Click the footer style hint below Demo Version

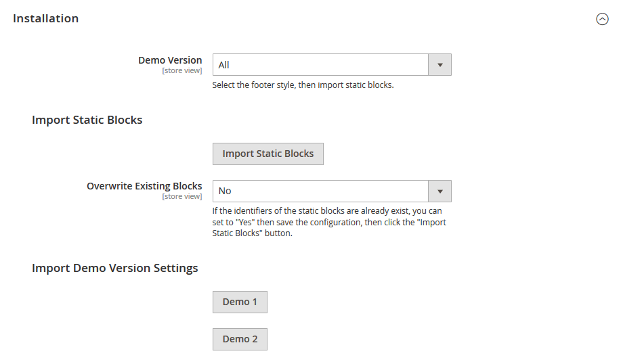click(303, 85)
